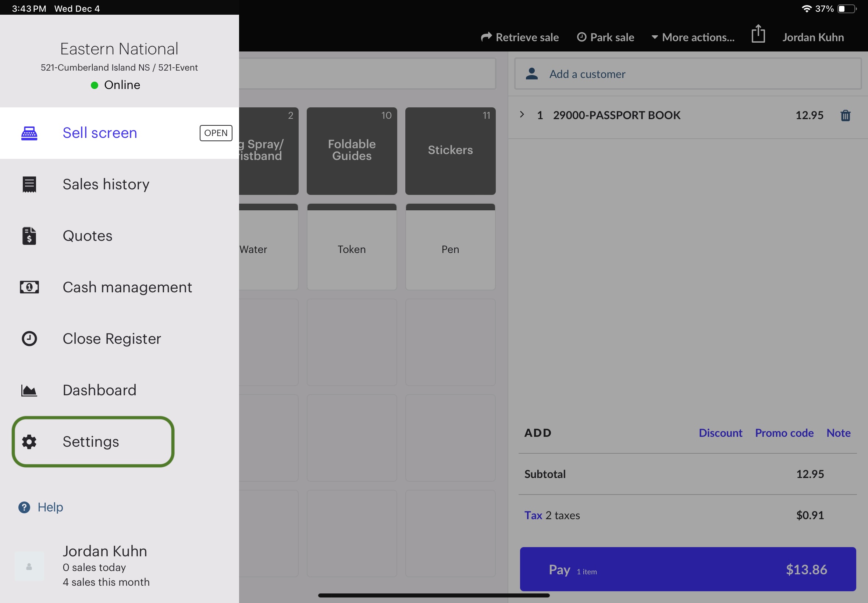This screenshot has height=603, width=868.
Task: Open the Dashboard chart icon
Action: [x=29, y=390]
